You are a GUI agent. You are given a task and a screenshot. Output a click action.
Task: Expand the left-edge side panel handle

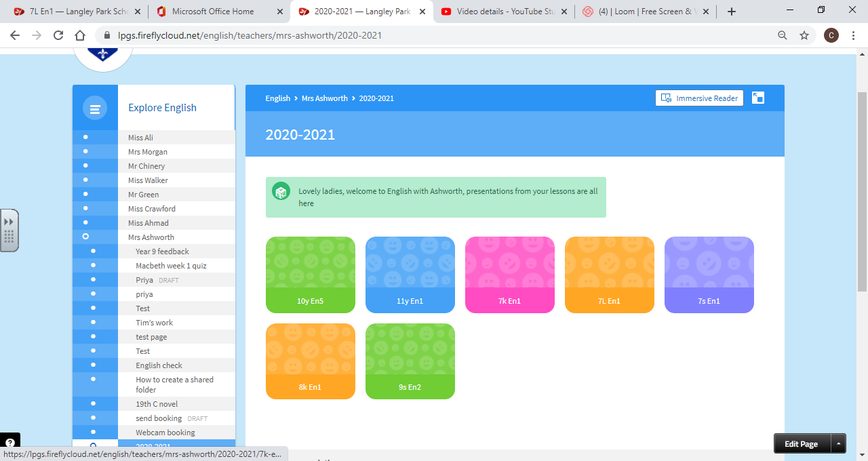(x=9, y=229)
